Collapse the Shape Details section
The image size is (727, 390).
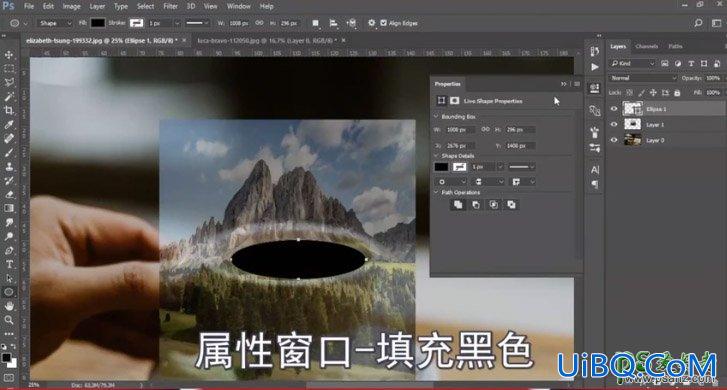click(436, 156)
